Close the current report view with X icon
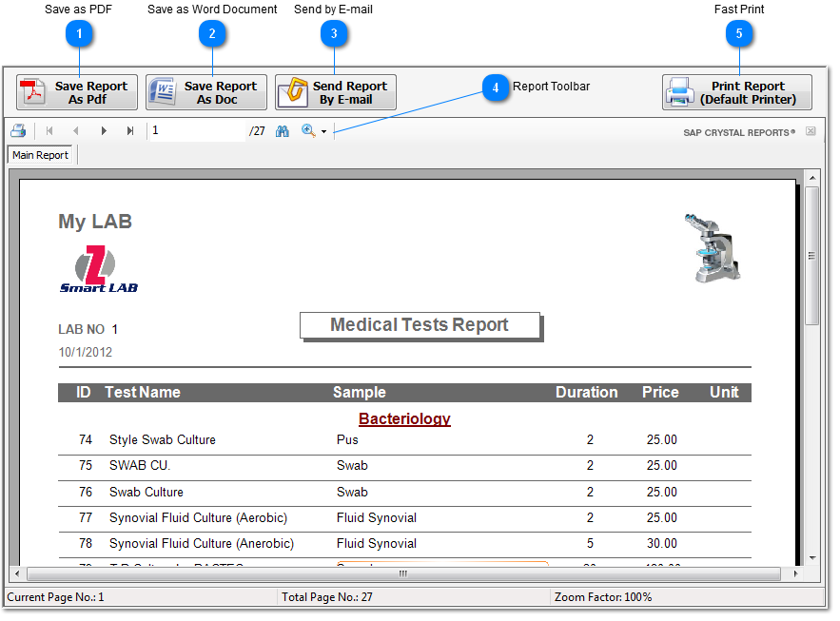This screenshot has height=621, width=840. coord(811,131)
